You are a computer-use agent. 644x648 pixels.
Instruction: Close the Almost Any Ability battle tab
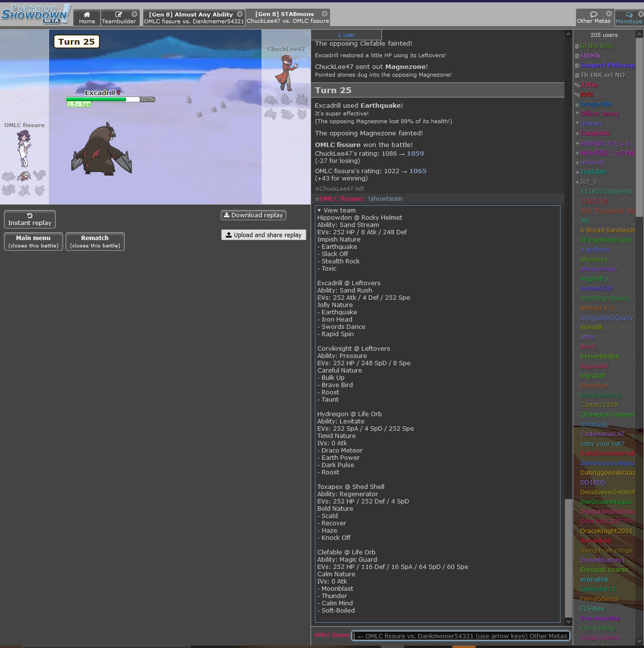point(240,14)
